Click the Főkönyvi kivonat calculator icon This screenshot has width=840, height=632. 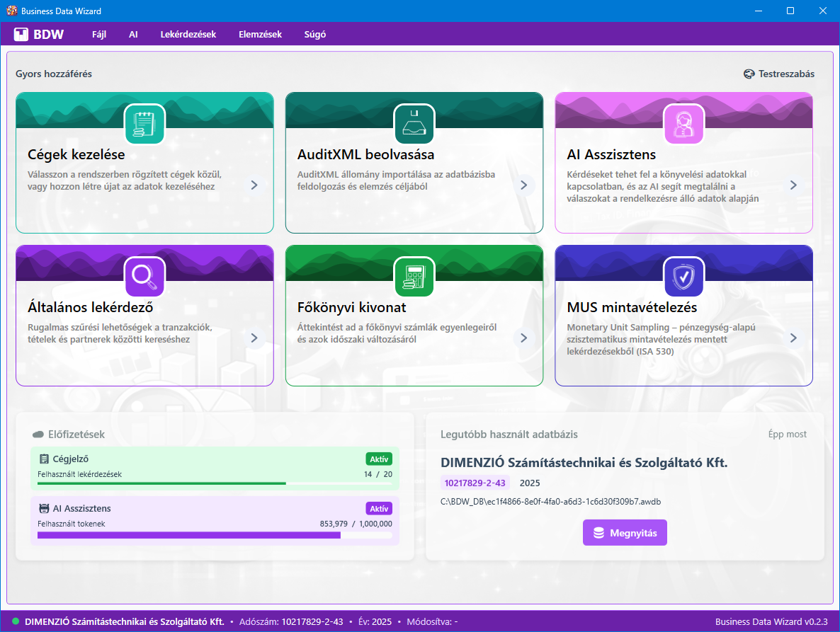tap(414, 277)
